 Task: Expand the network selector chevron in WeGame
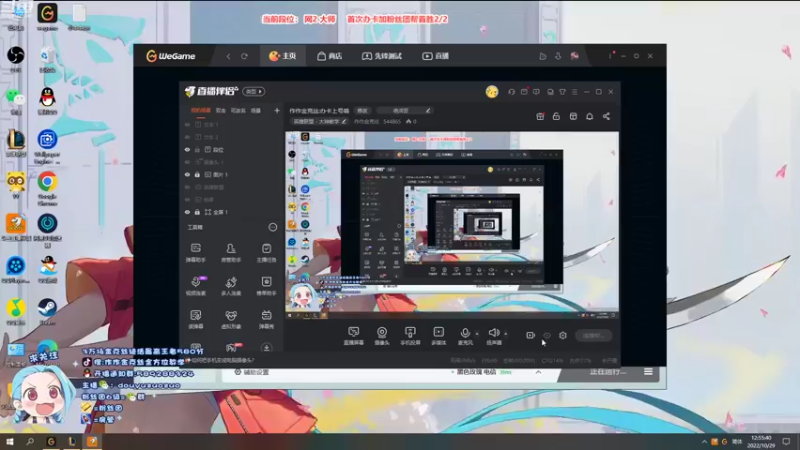(538, 372)
